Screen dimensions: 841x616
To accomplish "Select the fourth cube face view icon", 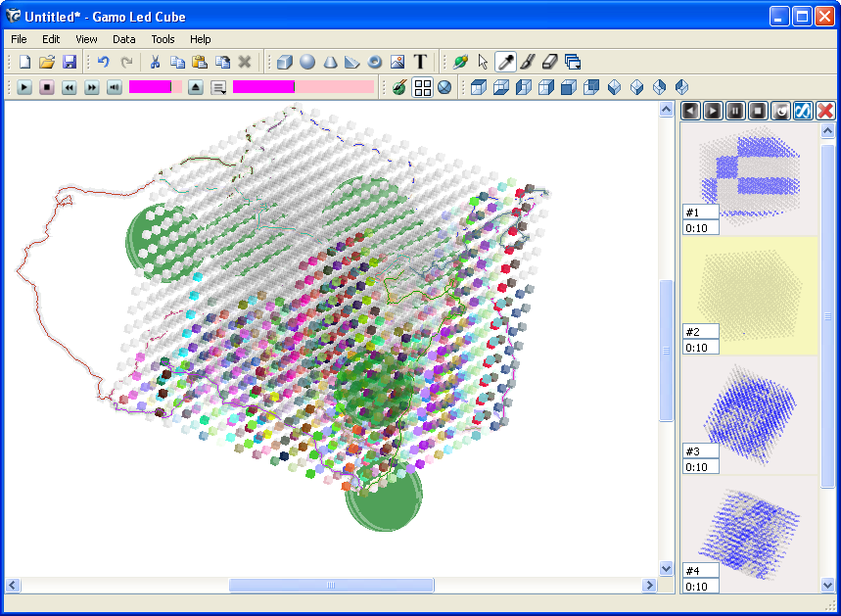I will pos(546,87).
